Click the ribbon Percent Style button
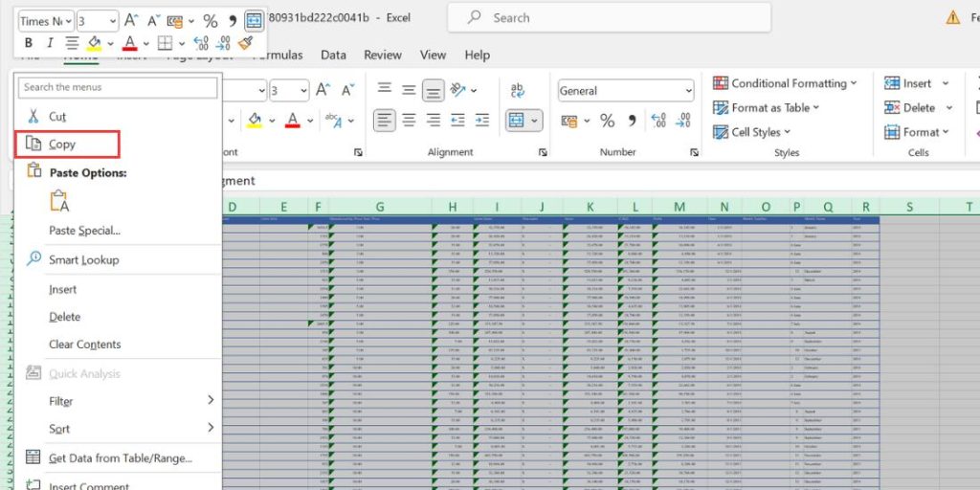The height and width of the screenshot is (490, 980). click(607, 121)
